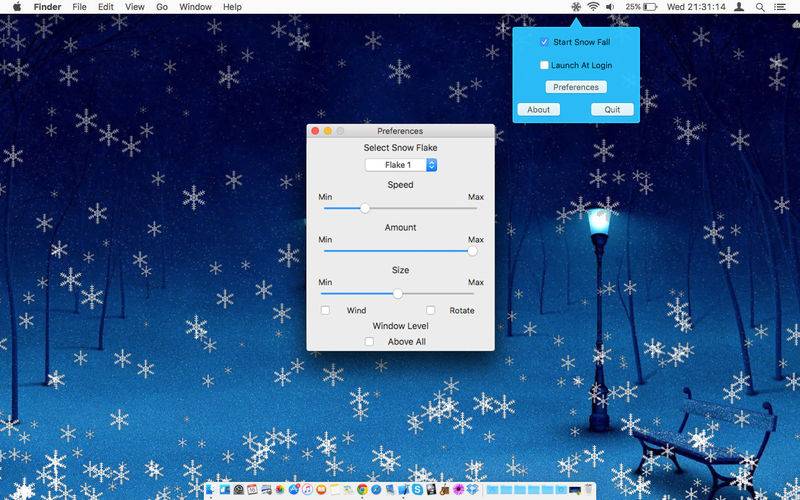Click the "Select Snow Flake" label
Viewport: 800px width, 500px height.
401,147
